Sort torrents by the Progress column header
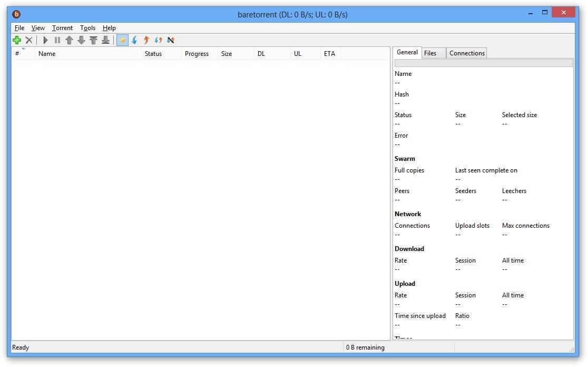 [200, 54]
